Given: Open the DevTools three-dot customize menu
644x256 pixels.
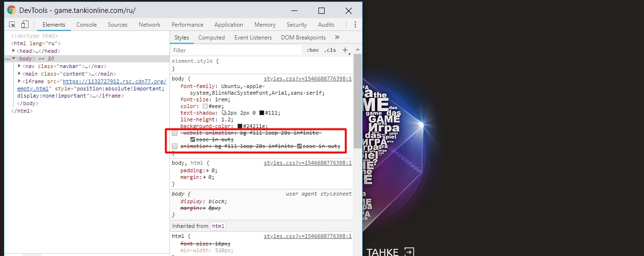Looking at the screenshot, I should 355,24.
